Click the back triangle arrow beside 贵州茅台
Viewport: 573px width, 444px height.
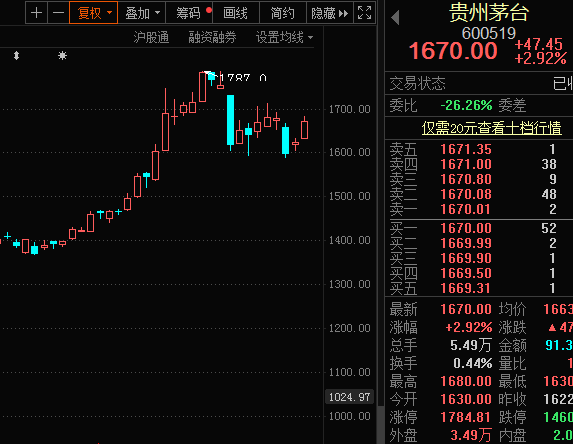[395, 18]
